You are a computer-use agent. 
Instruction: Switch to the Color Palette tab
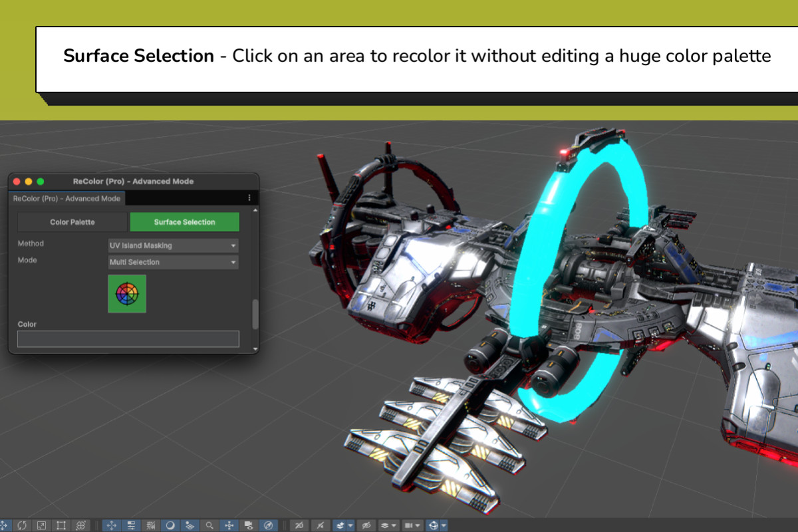click(72, 222)
